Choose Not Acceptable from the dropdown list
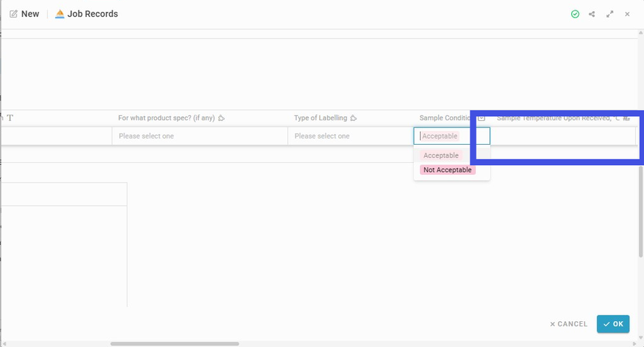This screenshot has width=644, height=347. click(x=447, y=170)
